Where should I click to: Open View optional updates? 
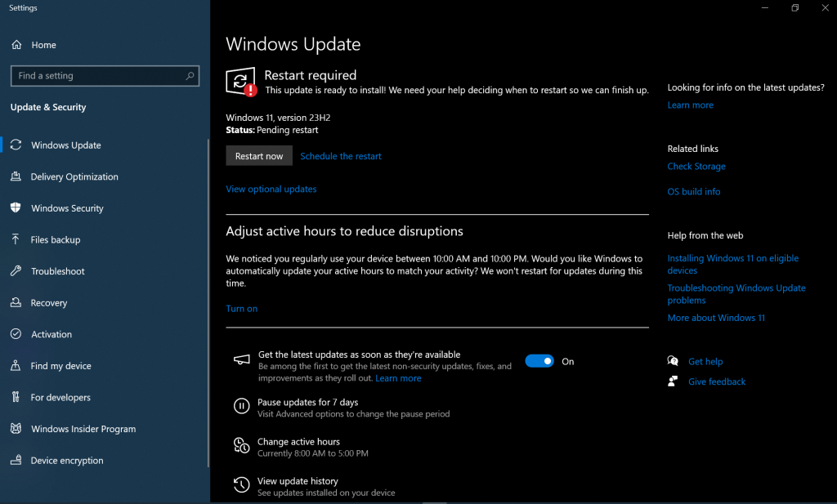coord(271,189)
